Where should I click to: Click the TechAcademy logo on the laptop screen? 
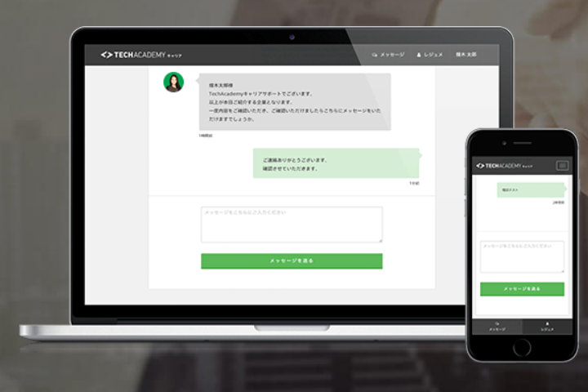click(141, 55)
